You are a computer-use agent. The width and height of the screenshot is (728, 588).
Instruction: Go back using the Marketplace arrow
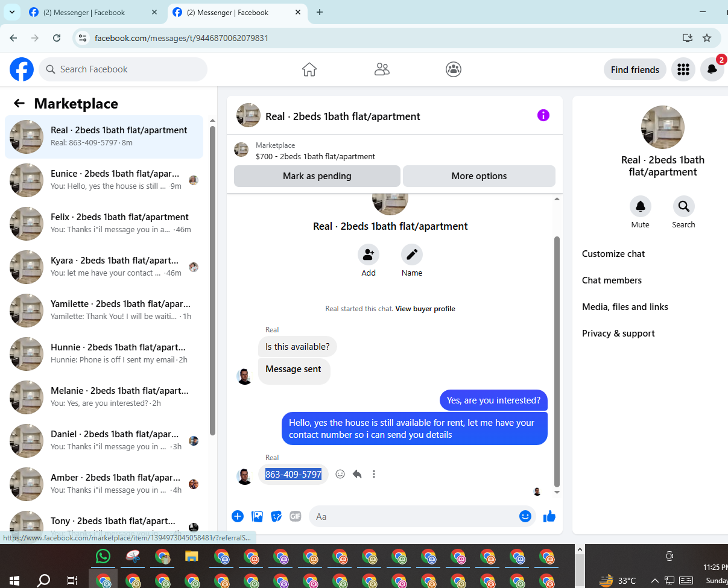(x=19, y=103)
